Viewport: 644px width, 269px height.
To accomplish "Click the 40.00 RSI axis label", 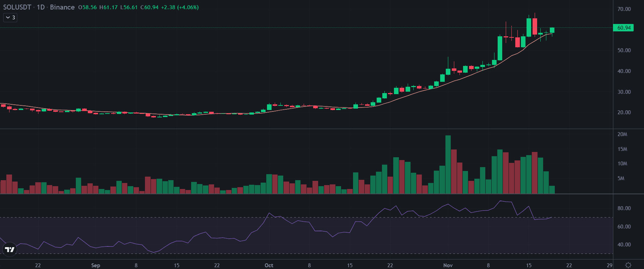I will (624, 245).
